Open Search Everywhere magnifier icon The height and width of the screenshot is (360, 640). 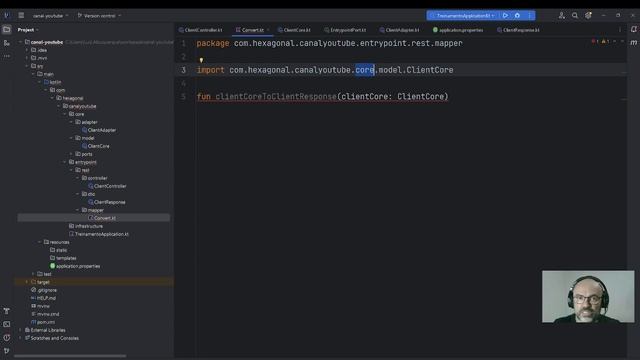coord(575,16)
